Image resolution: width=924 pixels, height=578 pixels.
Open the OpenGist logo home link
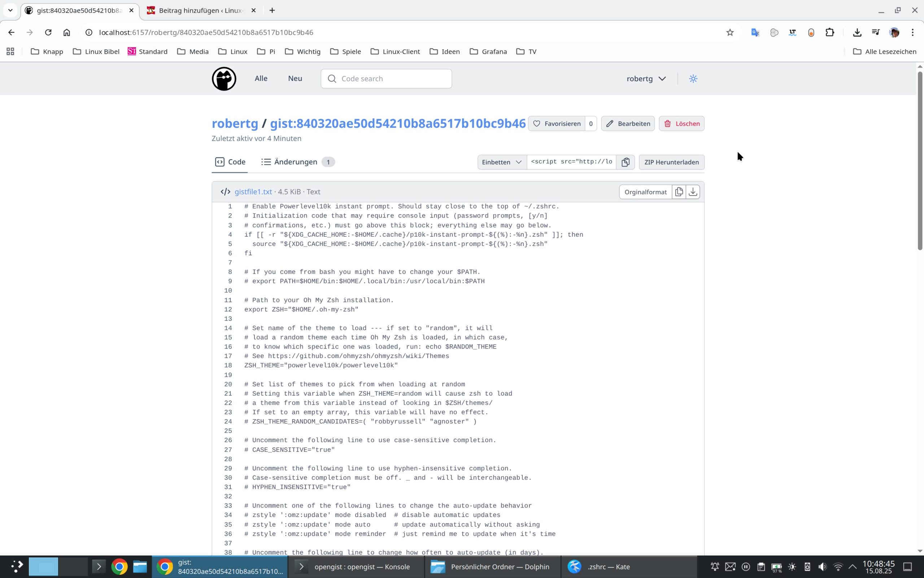(x=224, y=79)
